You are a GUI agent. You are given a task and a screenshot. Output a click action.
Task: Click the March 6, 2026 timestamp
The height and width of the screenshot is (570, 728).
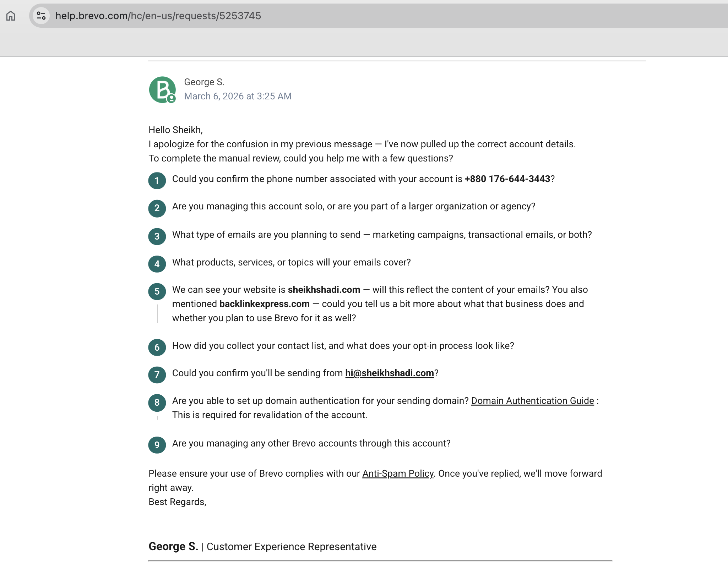click(x=238, y=96)
